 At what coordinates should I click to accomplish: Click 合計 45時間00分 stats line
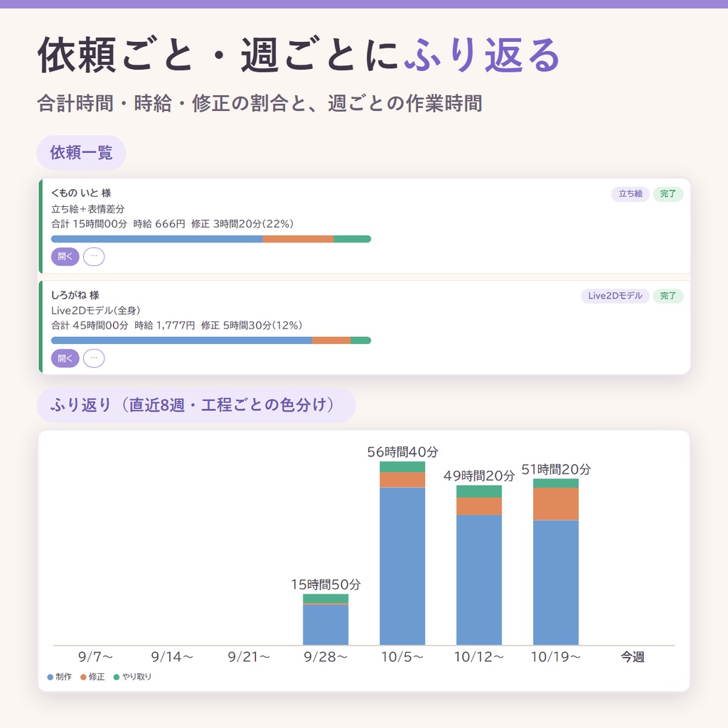pyautogui.click(x=177, y=326)
